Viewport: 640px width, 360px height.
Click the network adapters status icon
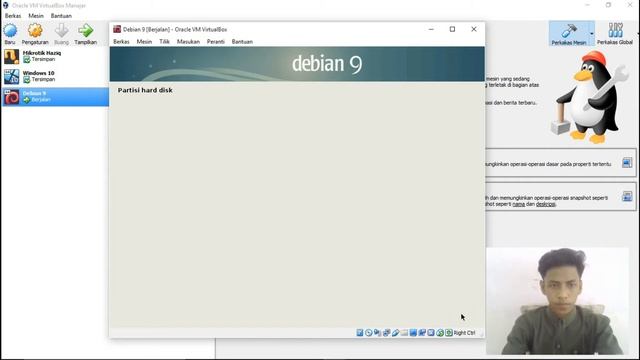(x=387, y=333)
